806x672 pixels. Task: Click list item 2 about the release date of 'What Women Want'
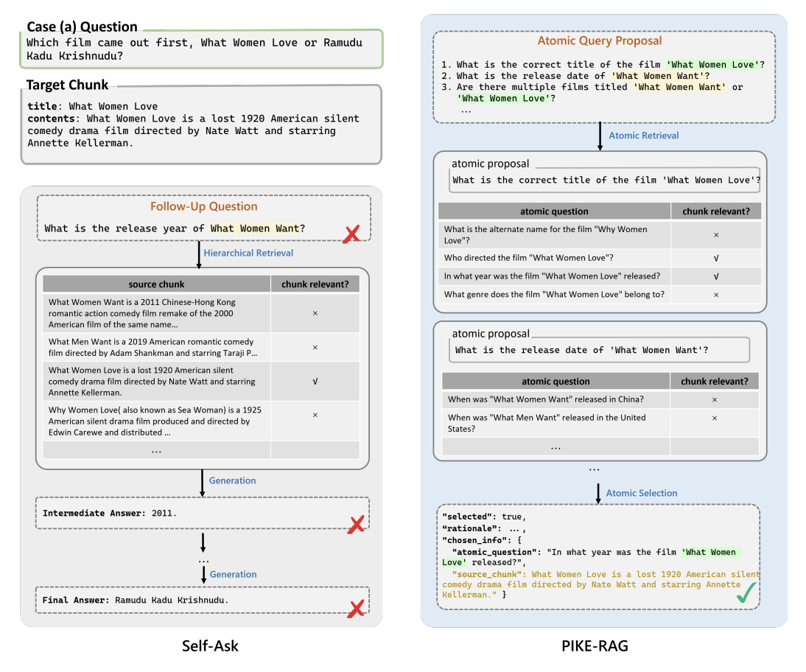(575, 76)
